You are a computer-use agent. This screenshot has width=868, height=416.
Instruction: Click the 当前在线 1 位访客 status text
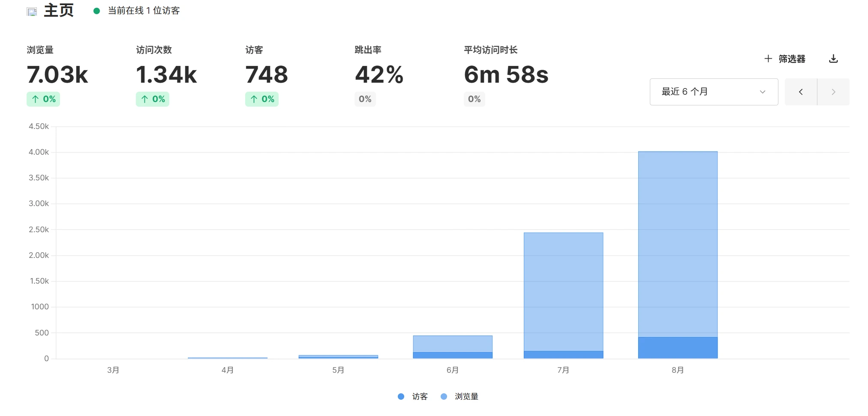(144, 11)
